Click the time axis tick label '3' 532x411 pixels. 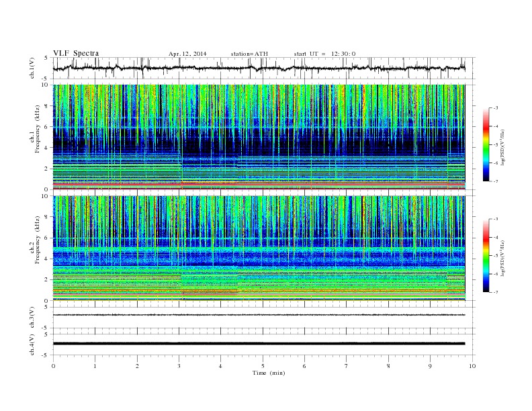[x=179, y=366]
